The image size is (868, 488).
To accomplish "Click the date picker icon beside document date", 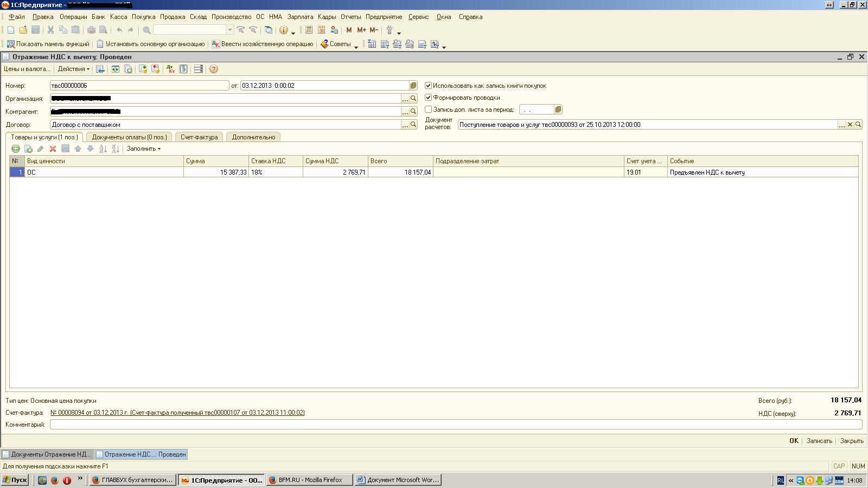I will coord(413,86).
